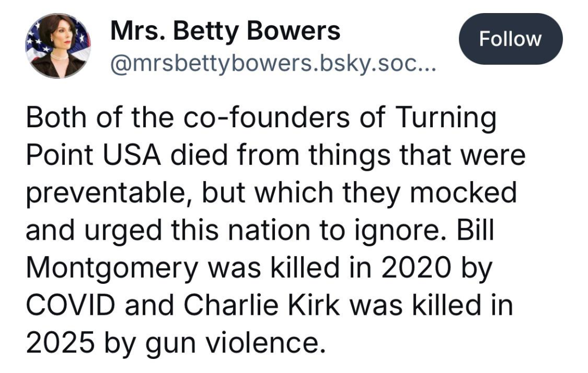Click the Follow button
This screenshot has height=373, width=588.
pyautogui.click(x=510, y=39)
